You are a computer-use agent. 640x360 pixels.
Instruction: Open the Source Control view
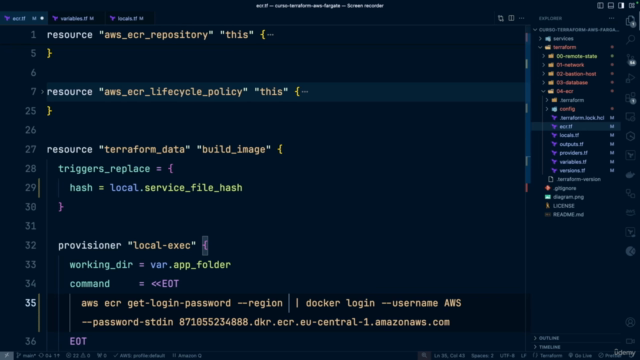[x=630, y=60]
